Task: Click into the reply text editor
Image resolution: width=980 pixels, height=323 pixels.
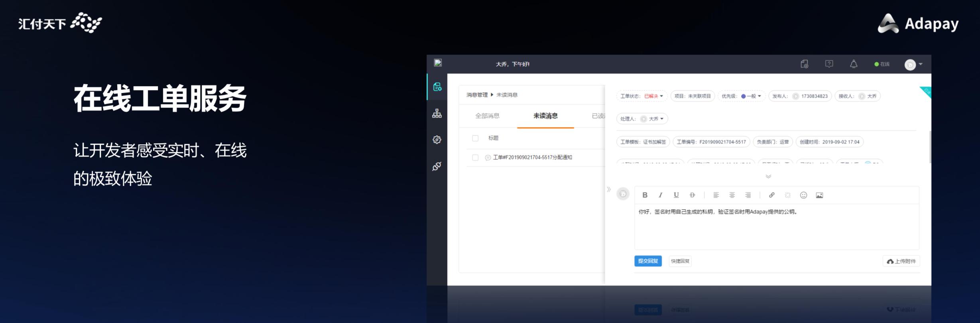Action: 777,226
